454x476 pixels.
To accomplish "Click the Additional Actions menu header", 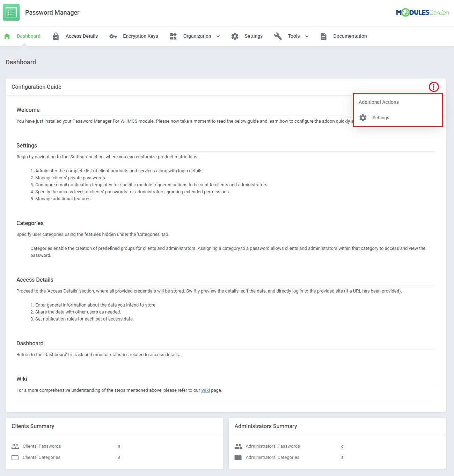I will coord(379,102).
